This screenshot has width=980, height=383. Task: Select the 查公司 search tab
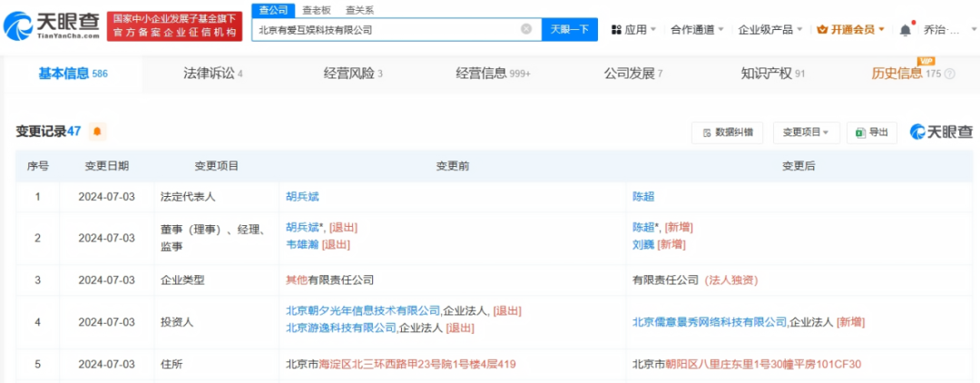(273, 10)
